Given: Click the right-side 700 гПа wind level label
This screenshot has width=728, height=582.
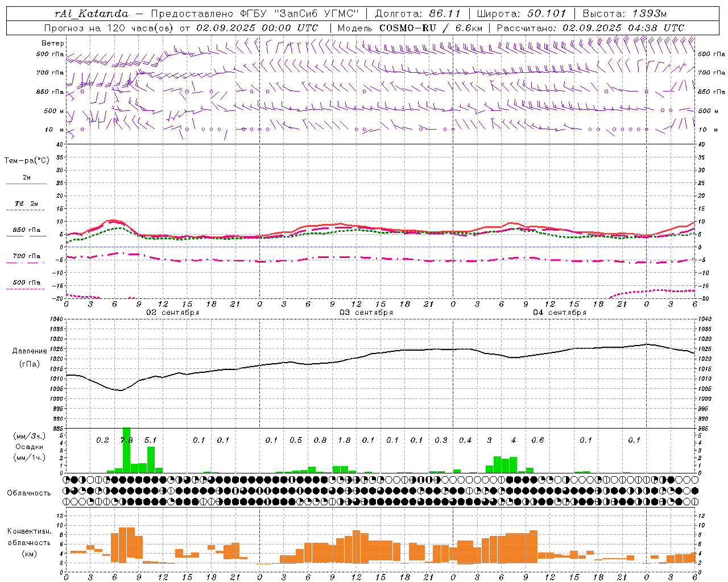Looking at the screenshot, I should 712,73.
